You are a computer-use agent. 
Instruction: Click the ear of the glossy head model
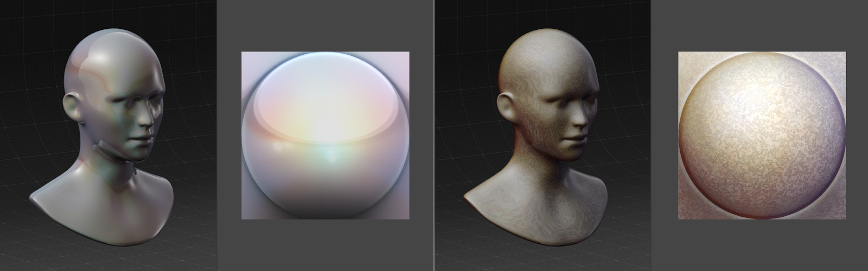click(x=72, y=106)
